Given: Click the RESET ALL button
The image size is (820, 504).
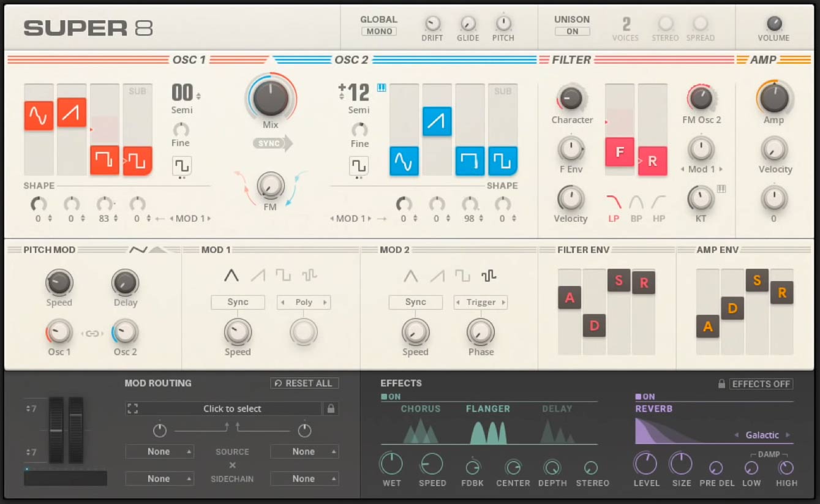Looking at the screenshot, I should pos(304,383).
